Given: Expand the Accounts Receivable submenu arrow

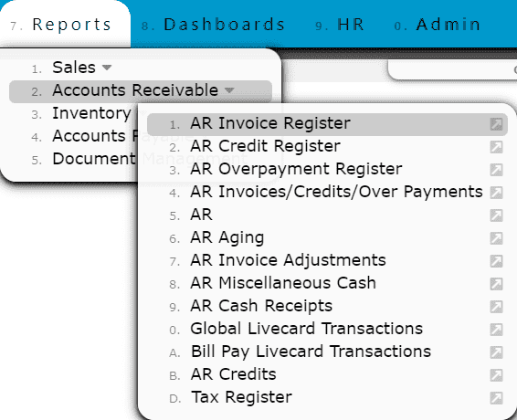Looking at the screenshot, I should click(229, 90).
